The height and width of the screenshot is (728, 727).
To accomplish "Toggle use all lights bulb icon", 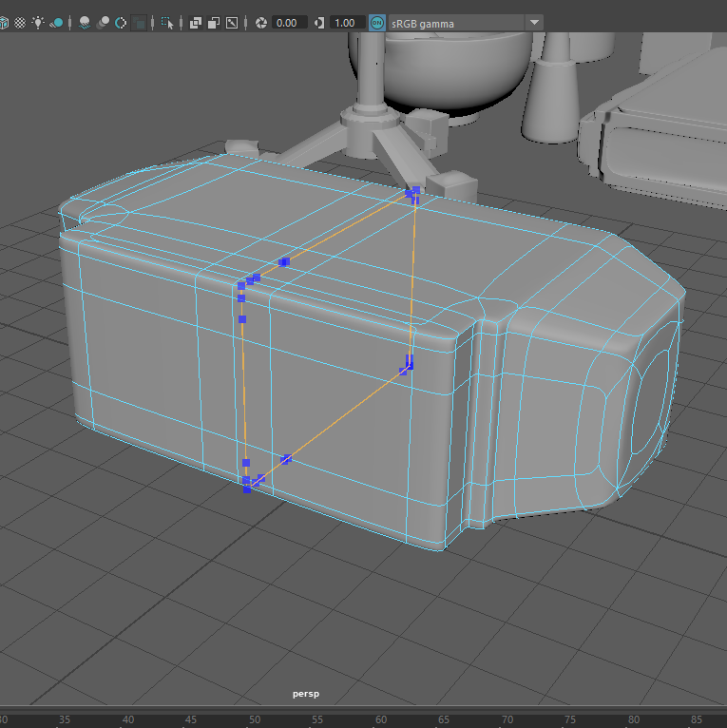I will tap(38, 22).
